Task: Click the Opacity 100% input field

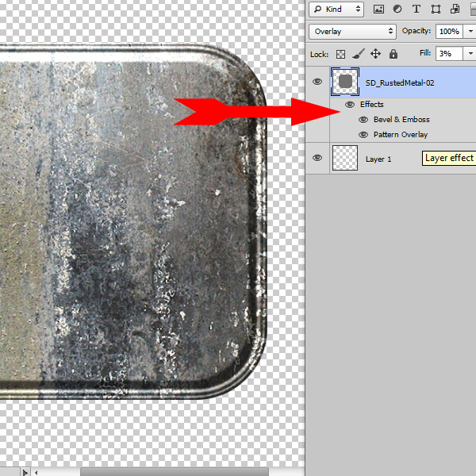Action: (x=449, y=31)
